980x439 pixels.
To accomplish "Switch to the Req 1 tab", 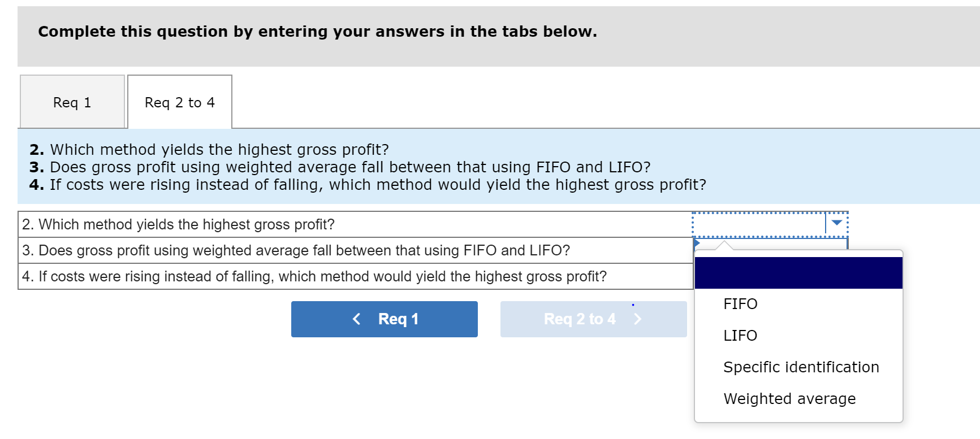I will (x=72, y=102).
